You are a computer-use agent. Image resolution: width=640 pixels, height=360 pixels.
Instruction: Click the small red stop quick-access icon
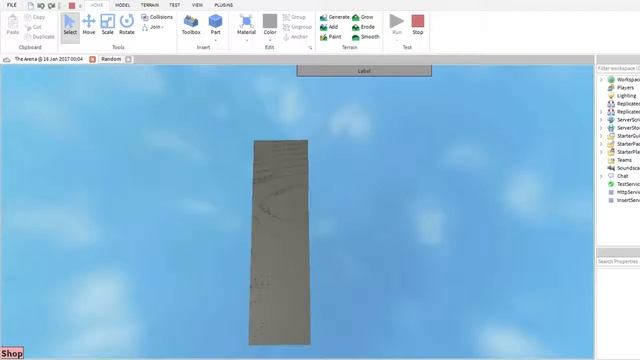(72, 6)
